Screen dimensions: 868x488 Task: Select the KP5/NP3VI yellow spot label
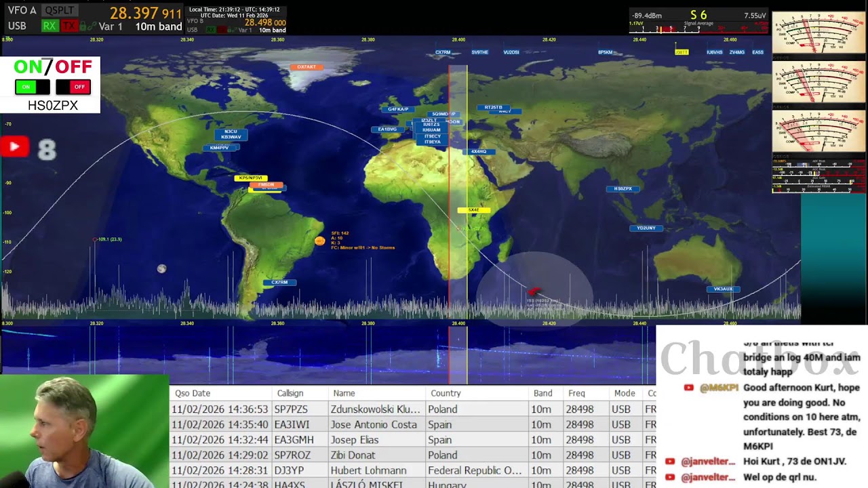(x=251, y=178)
